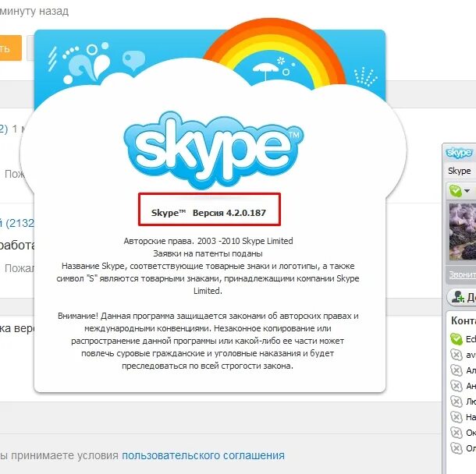
Task: Open the Skype menu in the menu bar
Action: point(459,171)
